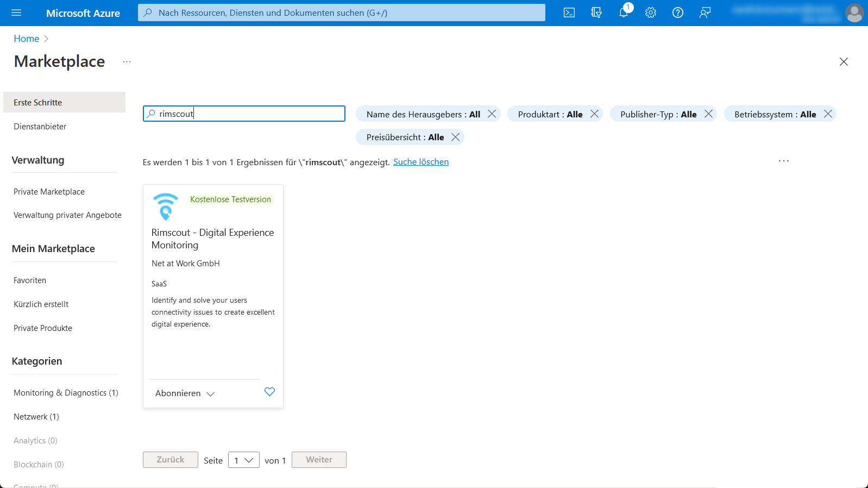868x488 pixels.
Task: Open the directories and subscriptions filter icon
Action: [x=596, y=12]
